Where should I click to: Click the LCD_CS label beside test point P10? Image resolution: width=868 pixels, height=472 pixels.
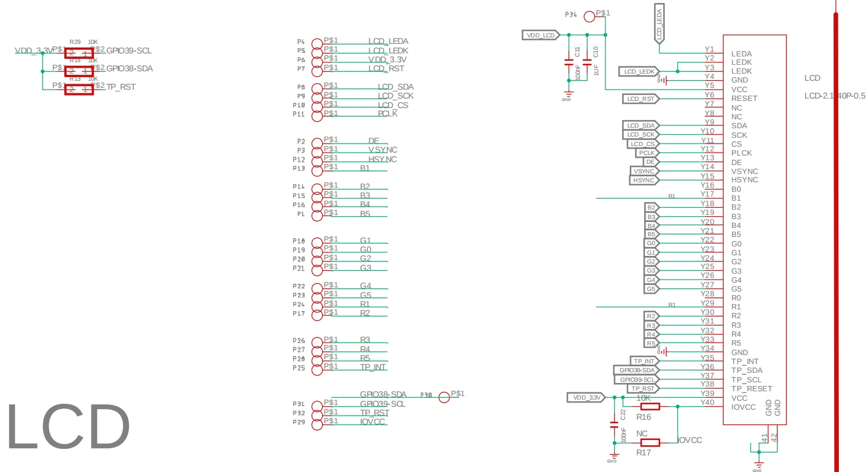click(x=393, y=105)
